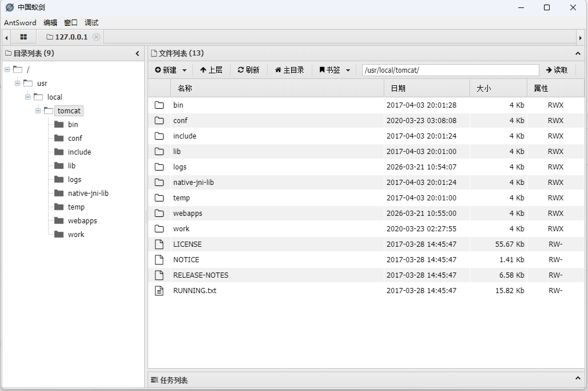Image resolution: width=588 pixels, height=391 pixels.
Task: Open the 书签 bookmarks dropdown
Action: coord(335,70)
